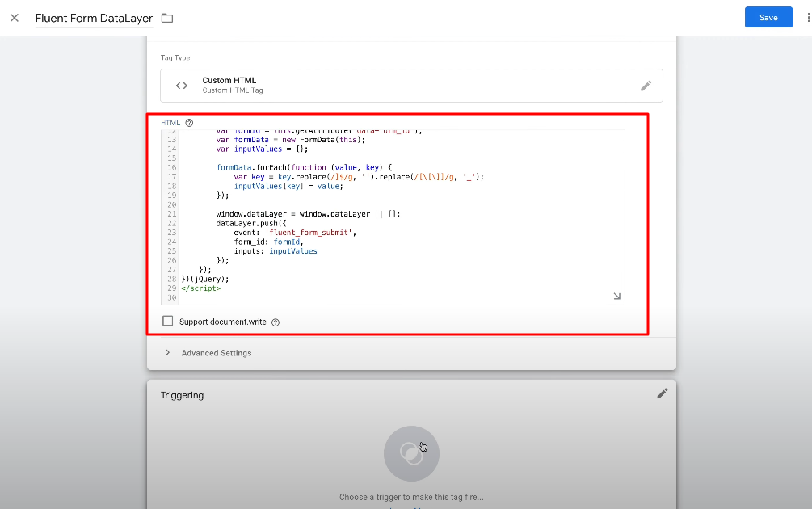Image resolution: width=812 pixels, height=509 pixels.
Task: Click 'Choose a trigger to make this tag fire'
Action: tap(411, 498)
